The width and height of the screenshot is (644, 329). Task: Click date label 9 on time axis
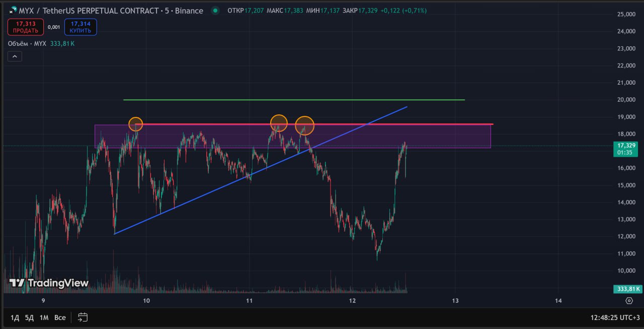[x=43, y=301]
